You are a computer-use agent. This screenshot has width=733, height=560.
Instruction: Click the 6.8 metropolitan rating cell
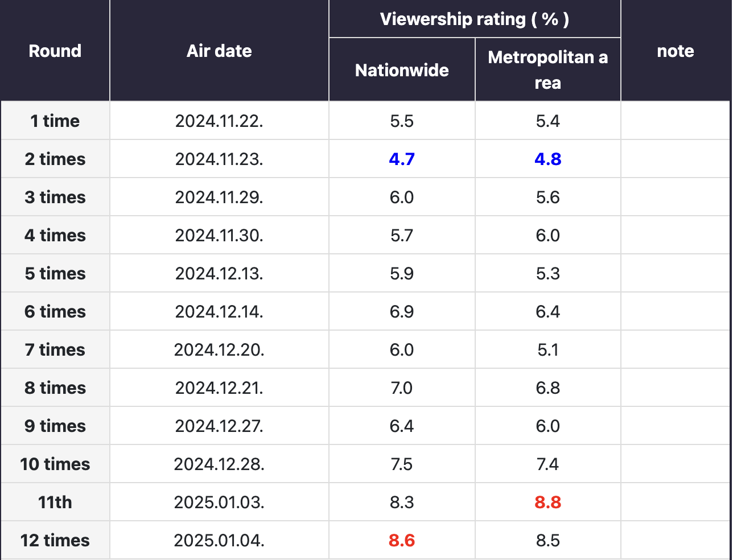[x=547, y=388]
